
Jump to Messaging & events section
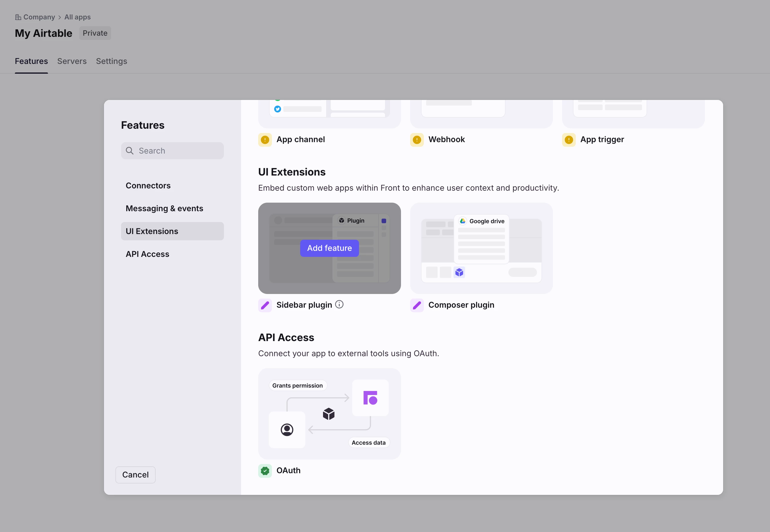(x=164, y=208)
